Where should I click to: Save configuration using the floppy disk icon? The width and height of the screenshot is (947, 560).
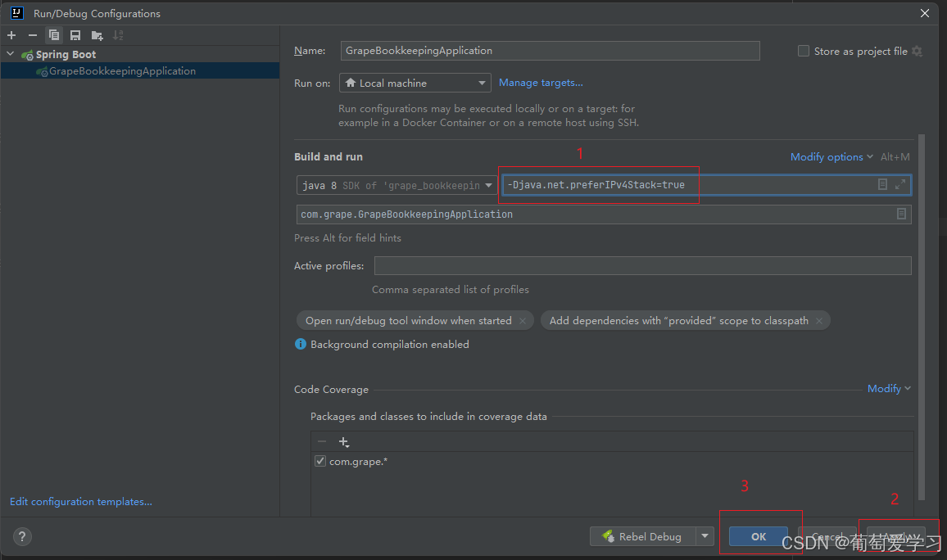(x=75, y=35)
